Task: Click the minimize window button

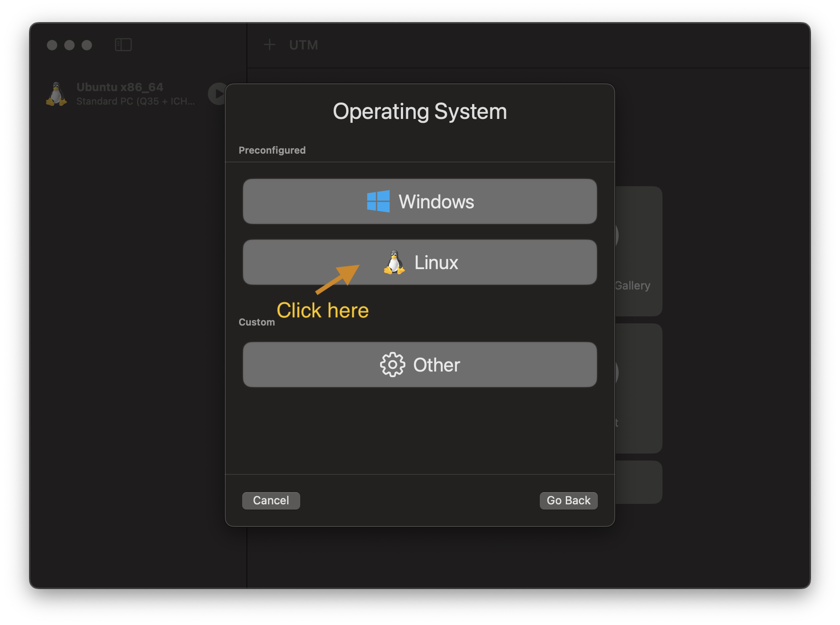Action: click(x=69, y=45)
